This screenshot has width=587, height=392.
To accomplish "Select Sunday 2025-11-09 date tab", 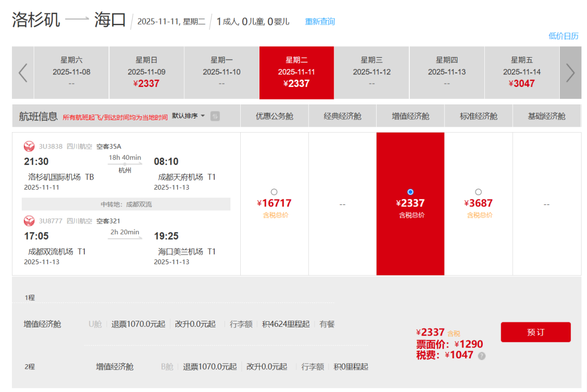I will 147,72.
